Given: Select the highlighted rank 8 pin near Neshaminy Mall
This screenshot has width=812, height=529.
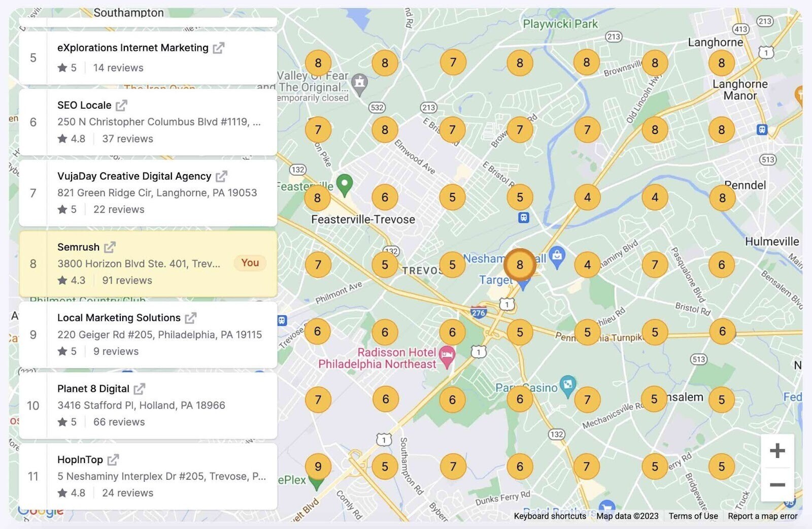Looking at the screenshot, I should [520, 264].
